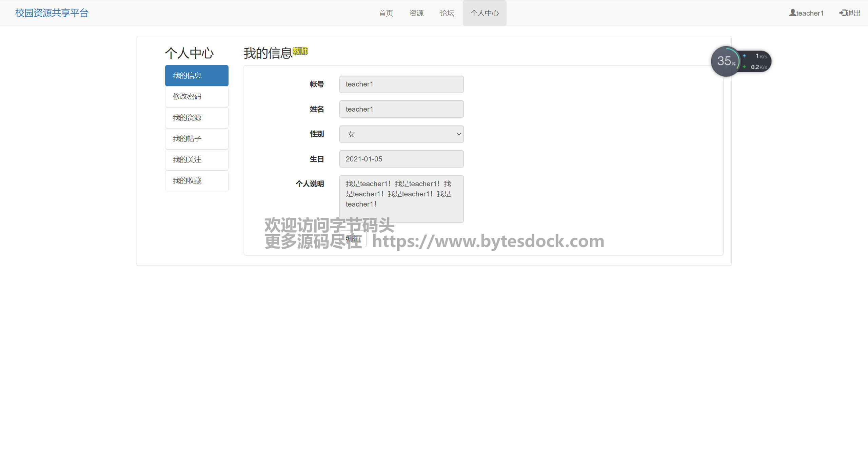Select 我的信息 in the sidebar
The width and height of the screenshot is (868, 466).
(x=197, y=76)
